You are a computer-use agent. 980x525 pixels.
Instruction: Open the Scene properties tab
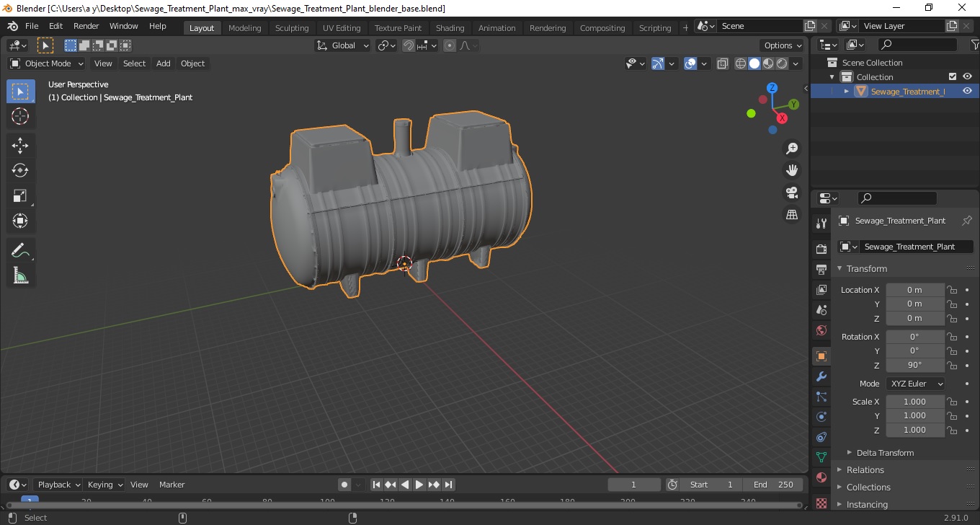pos(821,309)
